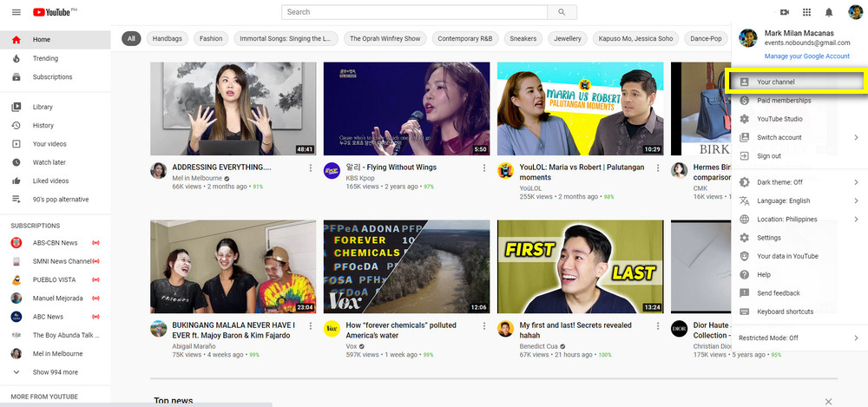Viewport: 868px width, 407px height.
Task: Click the account avatar at top right
Action: [x=855, y=11]
